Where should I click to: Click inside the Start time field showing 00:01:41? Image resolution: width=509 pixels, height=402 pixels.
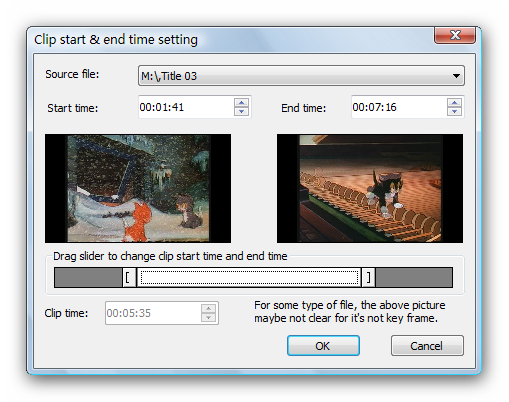[x=187, y=107]
